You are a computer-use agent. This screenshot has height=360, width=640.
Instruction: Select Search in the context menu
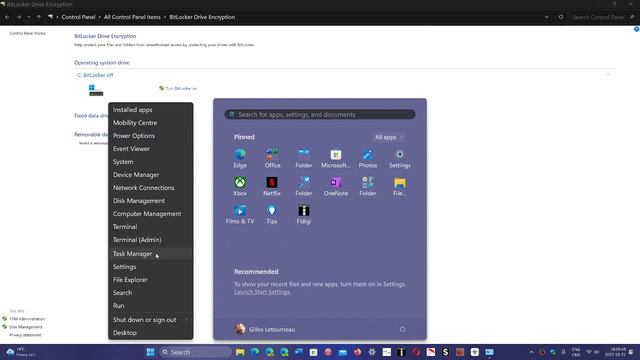point(151,293)
